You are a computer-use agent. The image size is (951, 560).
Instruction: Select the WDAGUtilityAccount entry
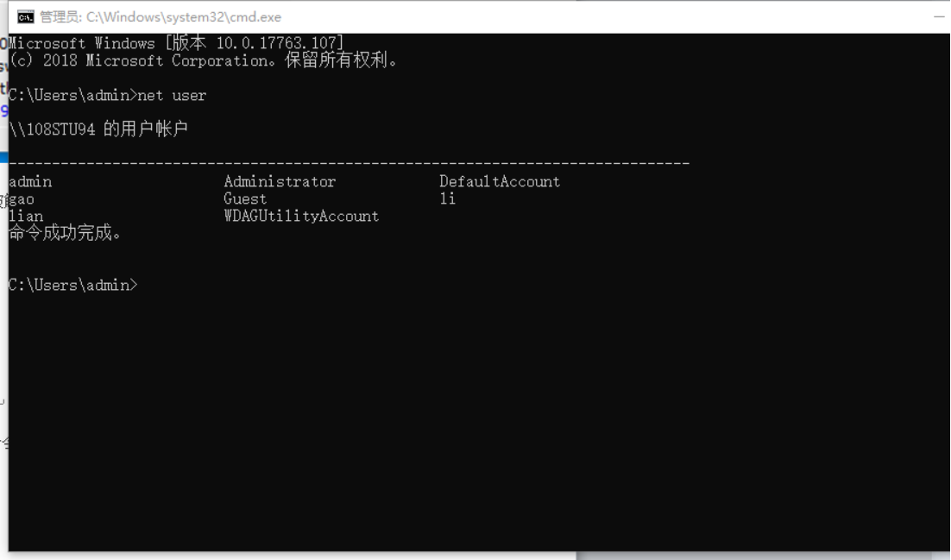pos(301,216)
